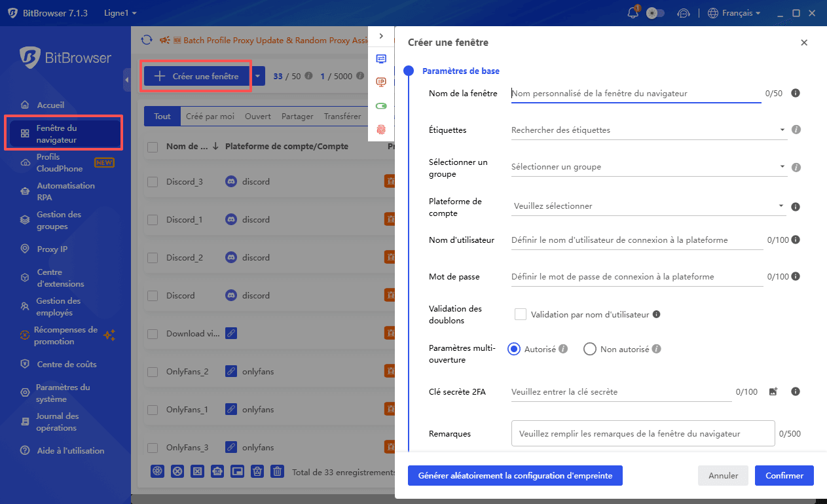Close the Créer une fenêtre dialog

click(x=804, y=43)
